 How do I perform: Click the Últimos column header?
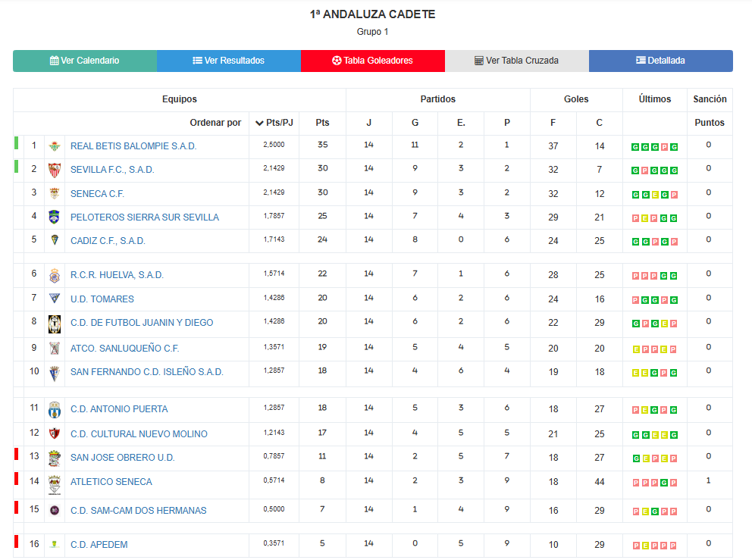[x=655, y=99]
